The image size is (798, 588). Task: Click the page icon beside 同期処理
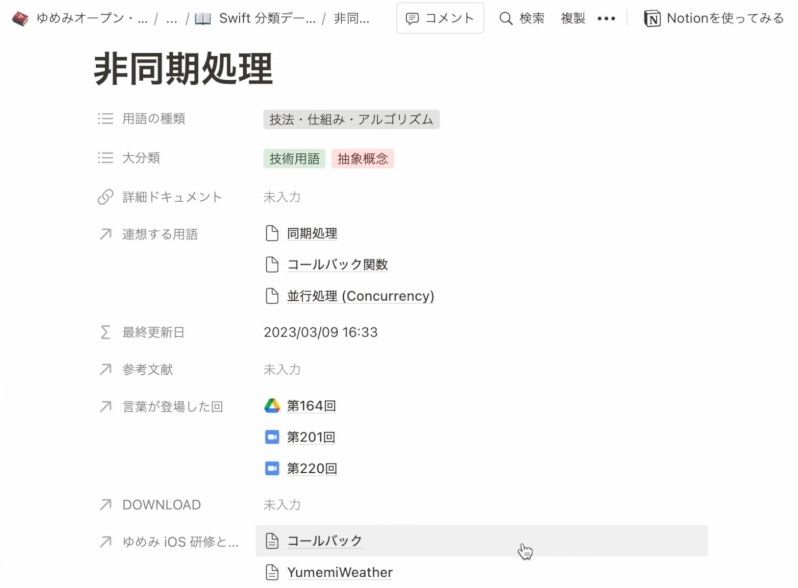(272, 233)
